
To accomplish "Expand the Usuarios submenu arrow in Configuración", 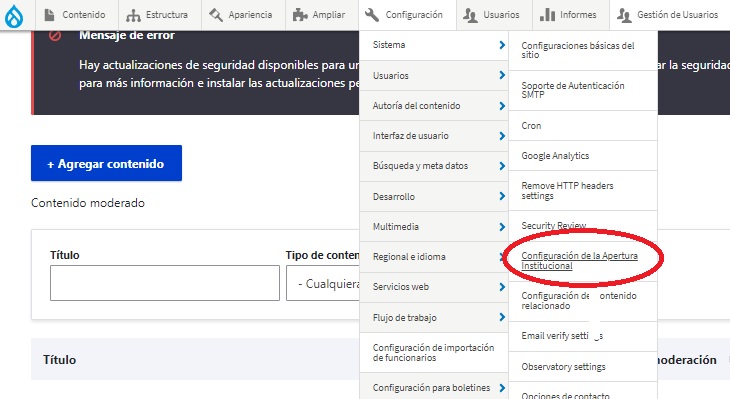I will click(x=502, y=75).
